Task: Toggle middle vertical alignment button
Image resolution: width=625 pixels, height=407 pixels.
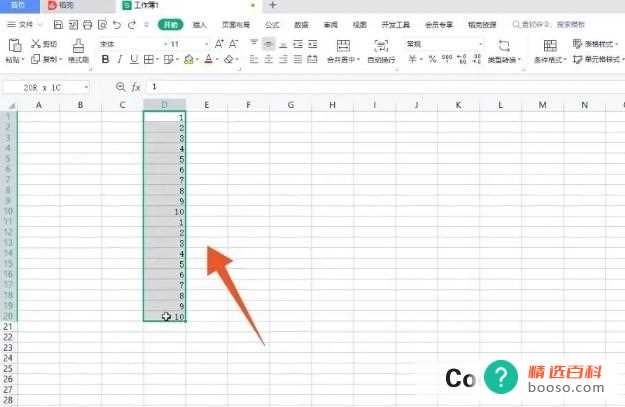Action: coord(269,45)
